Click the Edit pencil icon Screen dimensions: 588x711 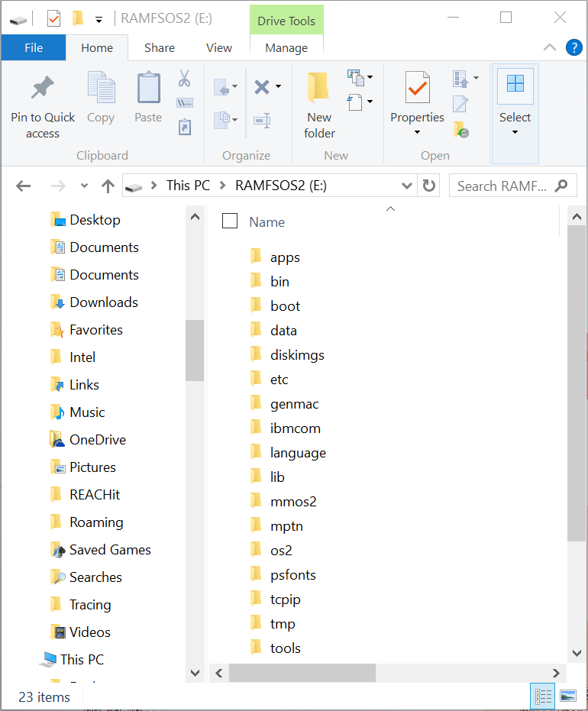[x=460, y=104]
